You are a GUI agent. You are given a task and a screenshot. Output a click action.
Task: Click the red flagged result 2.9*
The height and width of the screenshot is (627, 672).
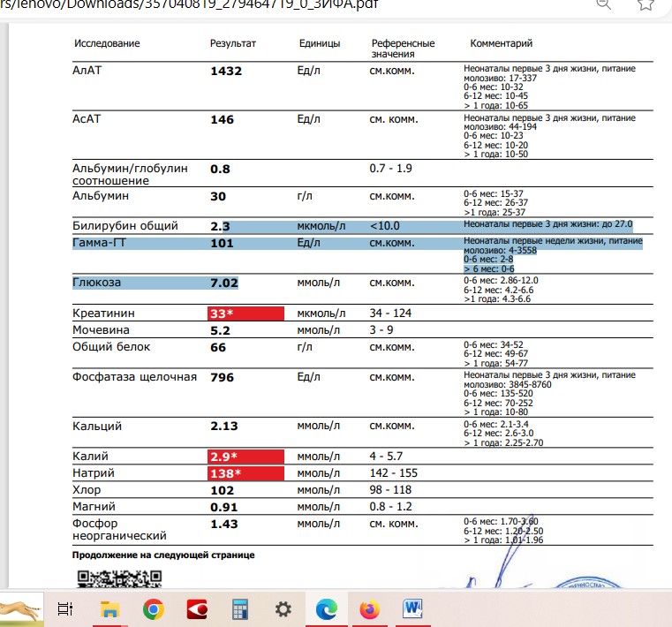[x=245, y=457]
